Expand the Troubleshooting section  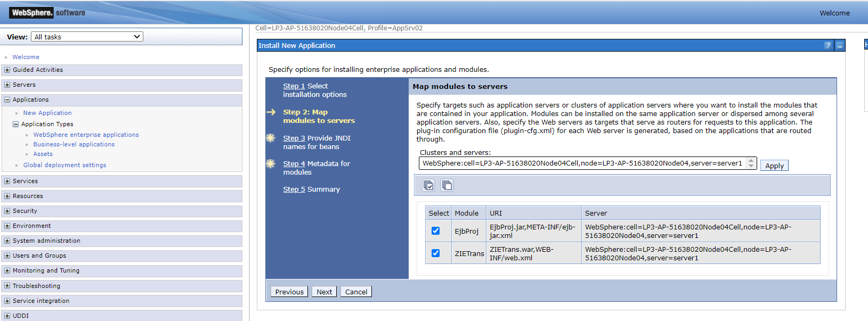[7, 286]
